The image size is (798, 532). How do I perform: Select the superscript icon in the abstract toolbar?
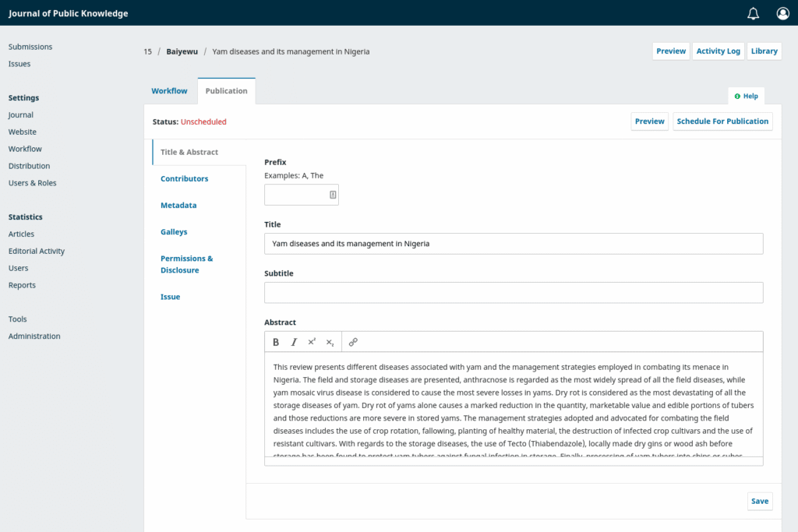[312, 341]
